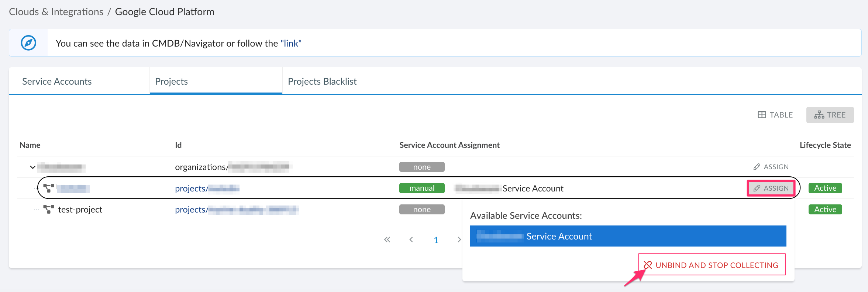
Task: Click the highlighted ASSIGN button
Action: pyautogui.click(x=771, y=189)
